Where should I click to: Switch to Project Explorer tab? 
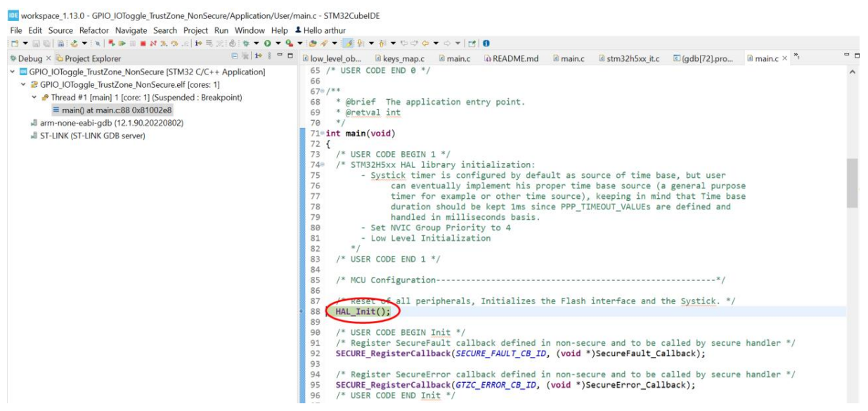88,58
